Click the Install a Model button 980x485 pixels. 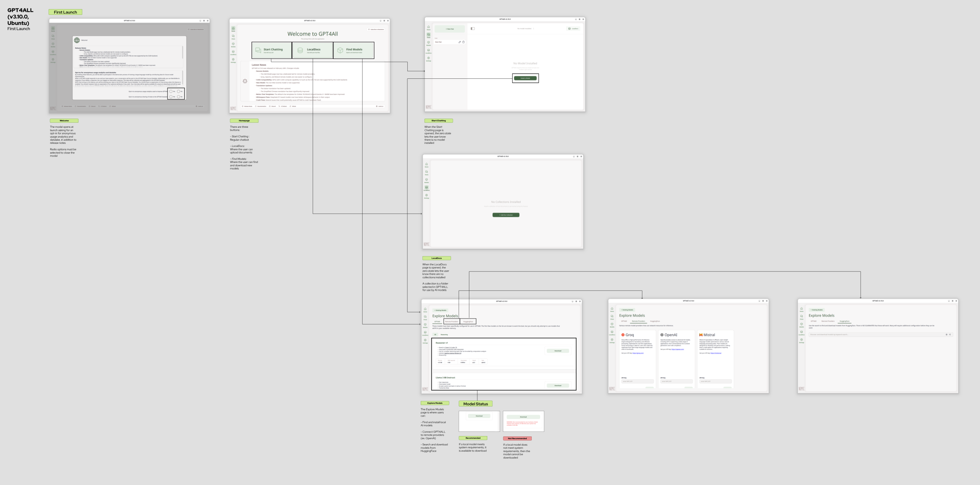[x=525, y=78]
